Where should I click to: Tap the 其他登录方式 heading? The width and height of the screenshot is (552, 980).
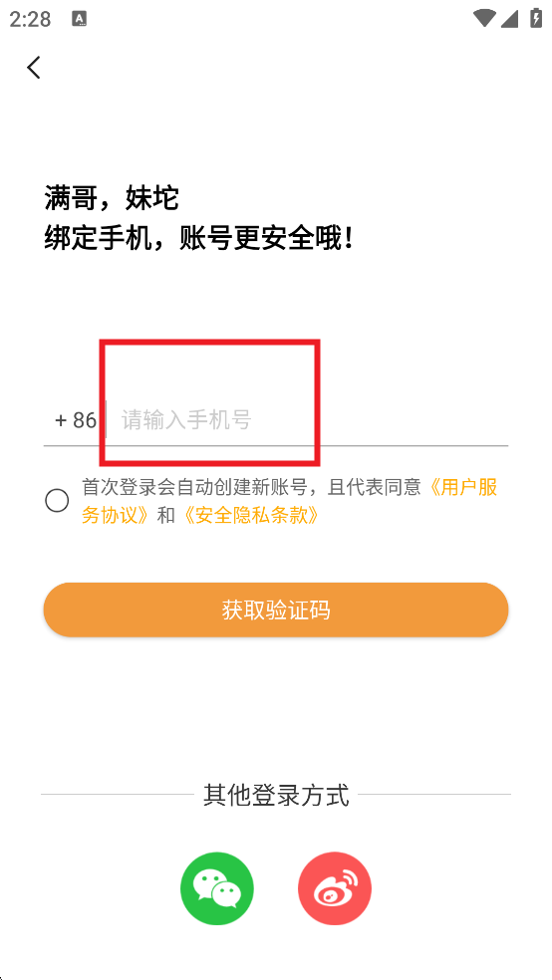click(276, 795)
